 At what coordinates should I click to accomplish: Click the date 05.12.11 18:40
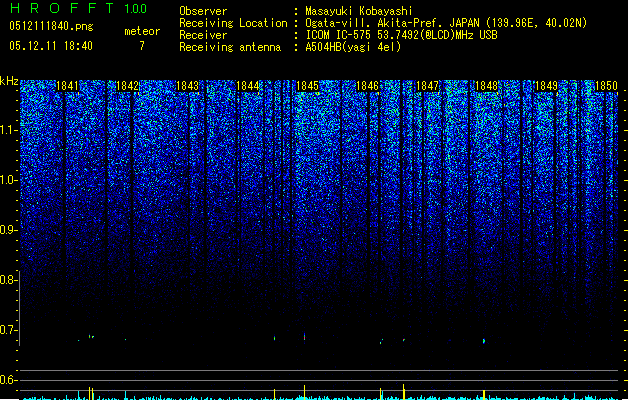51,46
